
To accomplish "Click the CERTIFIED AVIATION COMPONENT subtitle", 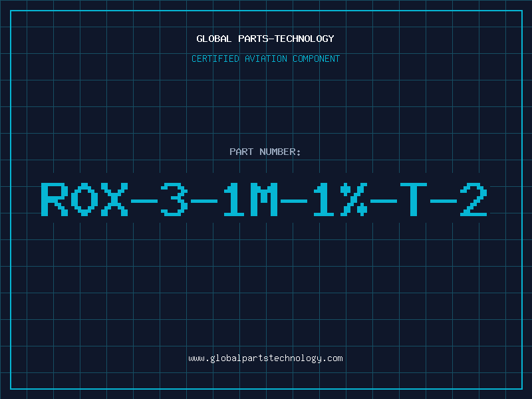I will (x=265, y=59).
